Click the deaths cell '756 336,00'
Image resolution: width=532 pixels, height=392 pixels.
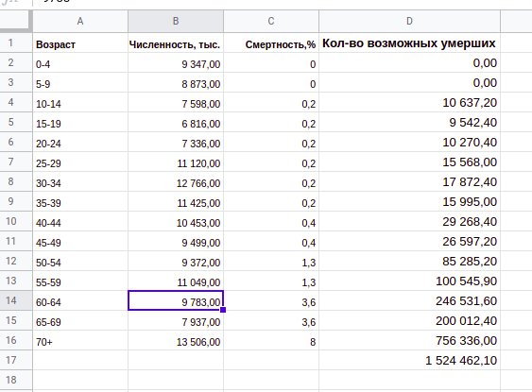409,340
